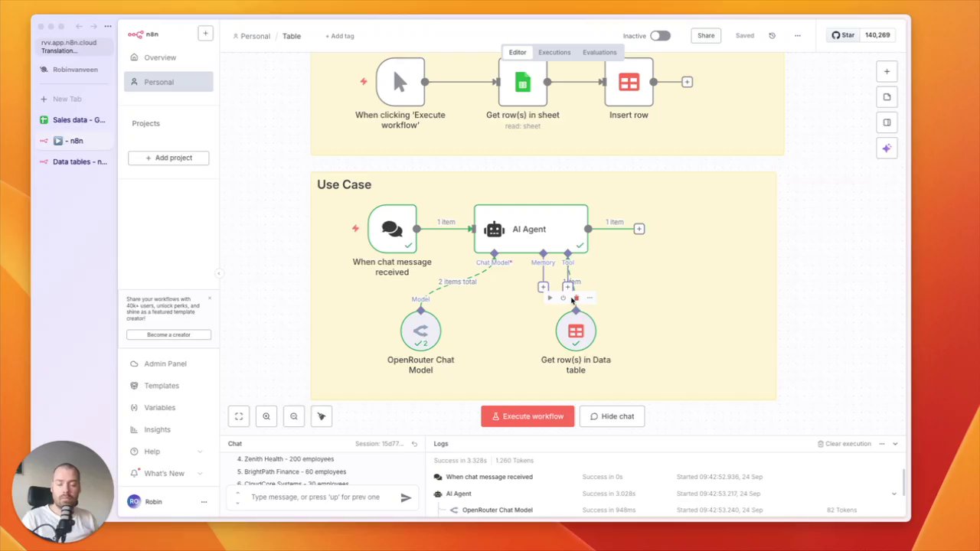Select the Execute workflow trigger node
The image size is (980, 551).
400,82
